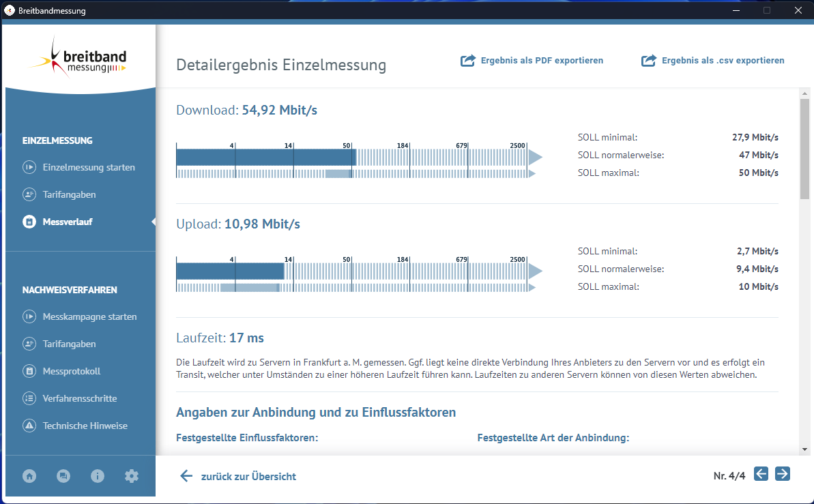Open the chat feedback icon in sidebar footer
The image size is (814, 504).
pos(63,476)
